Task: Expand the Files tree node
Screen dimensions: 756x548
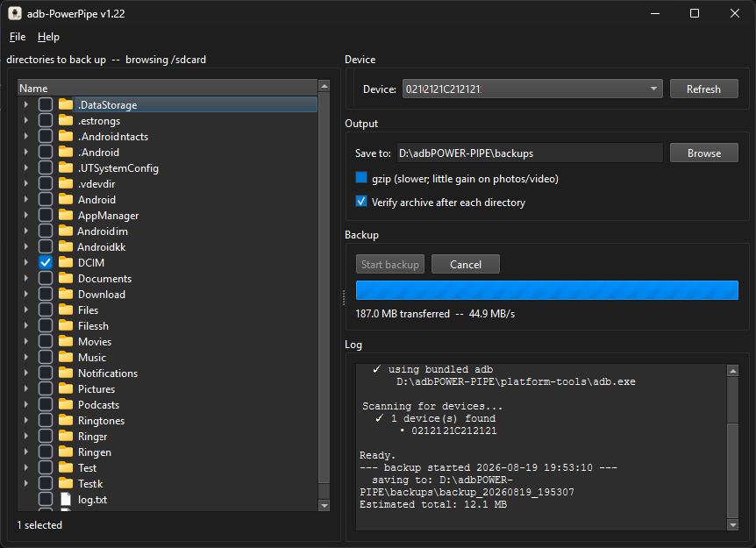Action: click(26, 310)
